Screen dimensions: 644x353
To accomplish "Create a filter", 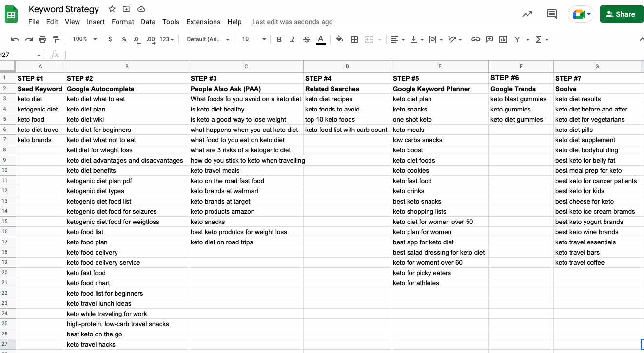I will 517,39.
